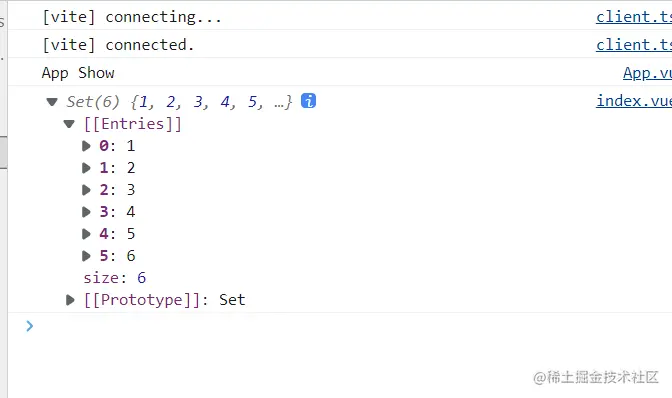
Task: Expand entry 4: 5
Action: click(86, 234)
